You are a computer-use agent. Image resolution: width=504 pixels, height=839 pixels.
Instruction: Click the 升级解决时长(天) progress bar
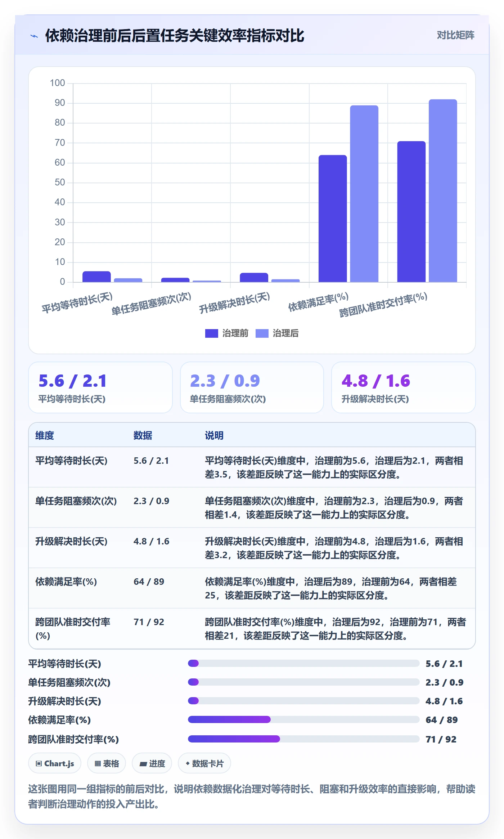coord(304,701)
